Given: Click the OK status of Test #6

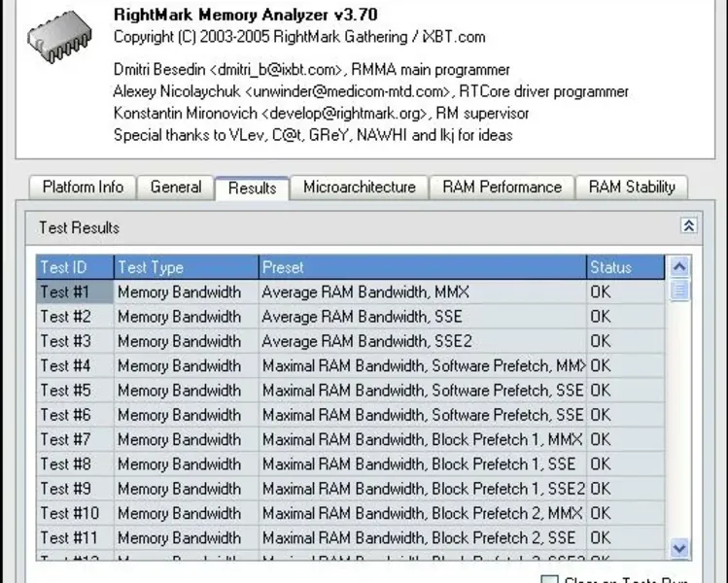Looking at the screenshot, I should pyautogui.click(x=625, y=415).
